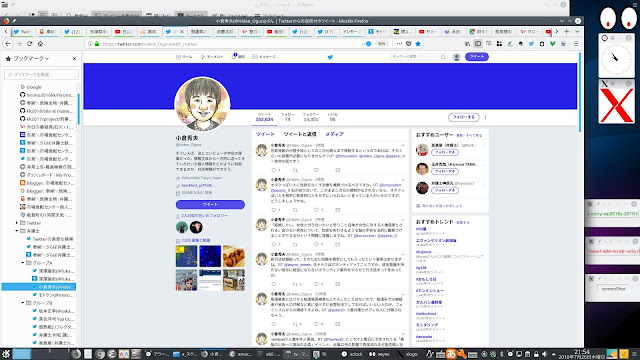The height and width of the screenshot is (360, 640).
Task: Go back with Firefox back arrow
Action: (8, 44)
